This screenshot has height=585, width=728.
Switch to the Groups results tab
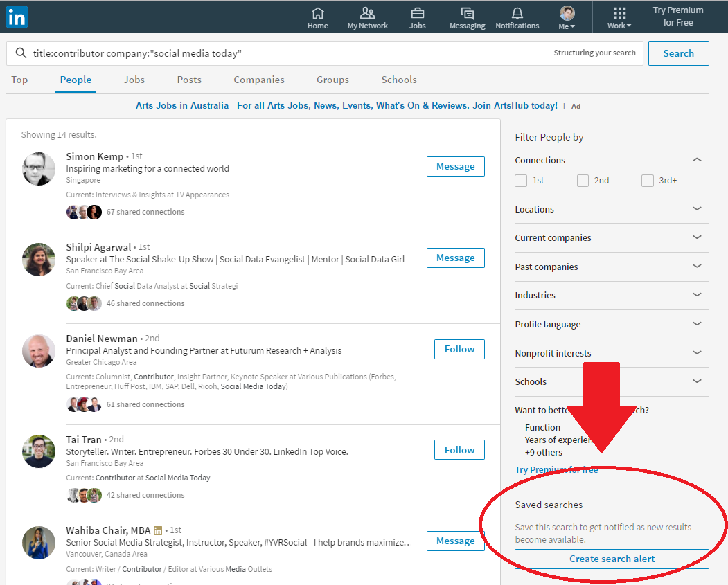(x=333, y=80)
